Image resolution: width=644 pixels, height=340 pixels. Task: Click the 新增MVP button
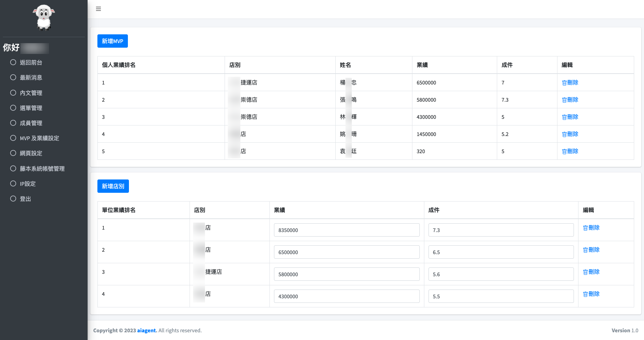(112, 41)
